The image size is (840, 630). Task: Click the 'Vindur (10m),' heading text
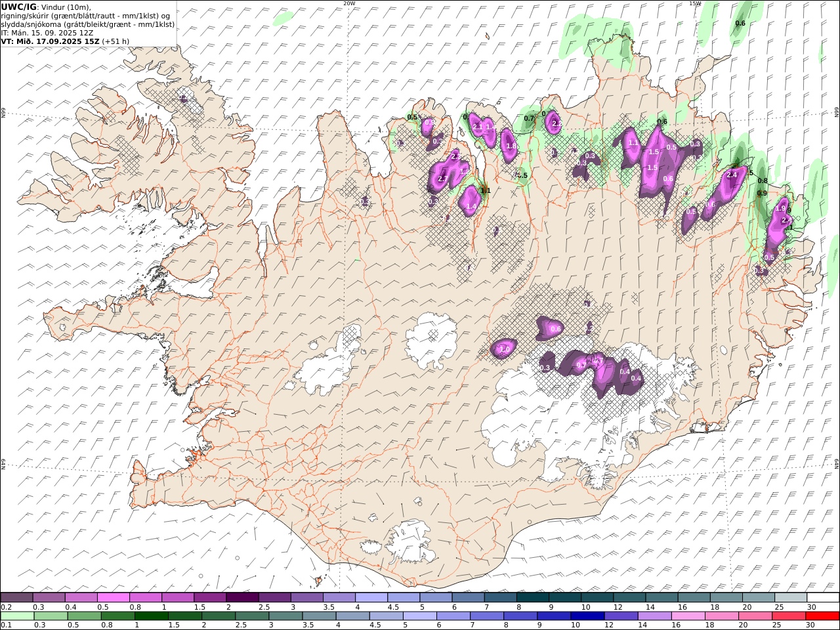pyautogui.click(x=66, y=7)
